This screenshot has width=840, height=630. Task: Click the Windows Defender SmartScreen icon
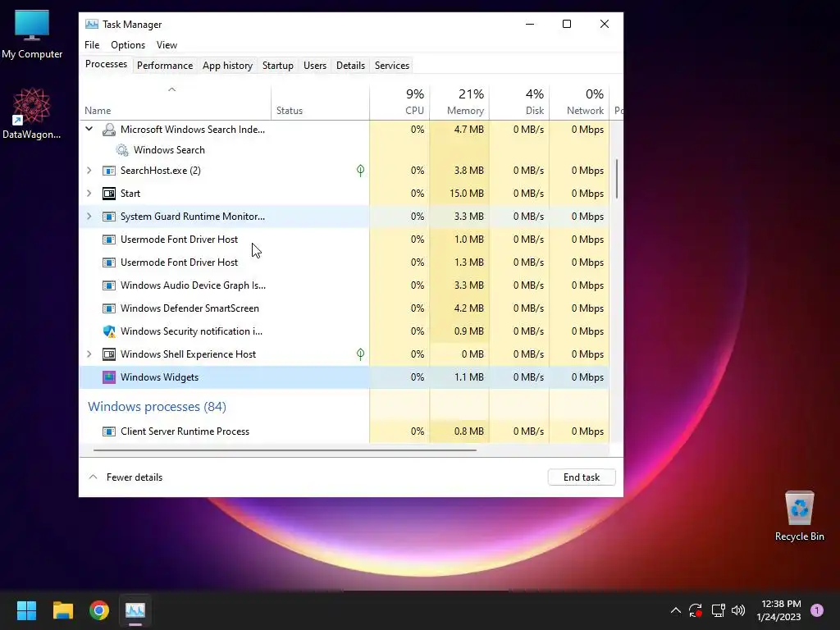pyautogui.click(x=109, y=308)
